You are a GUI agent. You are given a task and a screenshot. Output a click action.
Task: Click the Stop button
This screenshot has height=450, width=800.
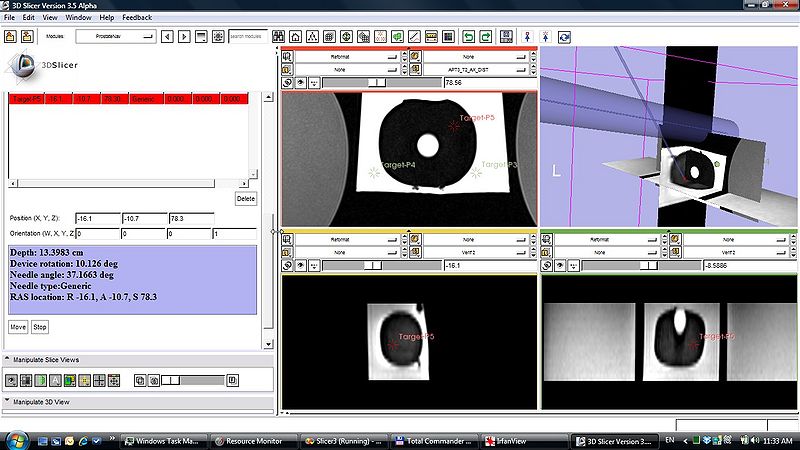40,327
